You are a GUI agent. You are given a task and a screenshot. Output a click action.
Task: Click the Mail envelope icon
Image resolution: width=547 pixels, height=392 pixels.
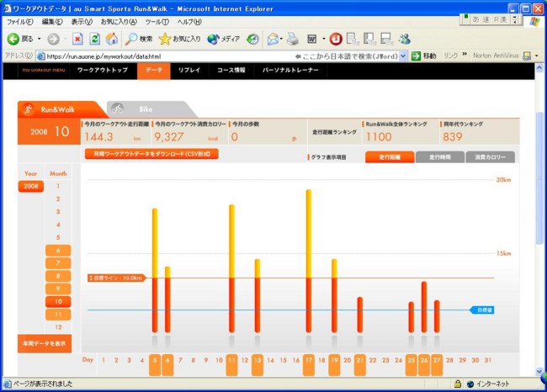click(273, 39)
